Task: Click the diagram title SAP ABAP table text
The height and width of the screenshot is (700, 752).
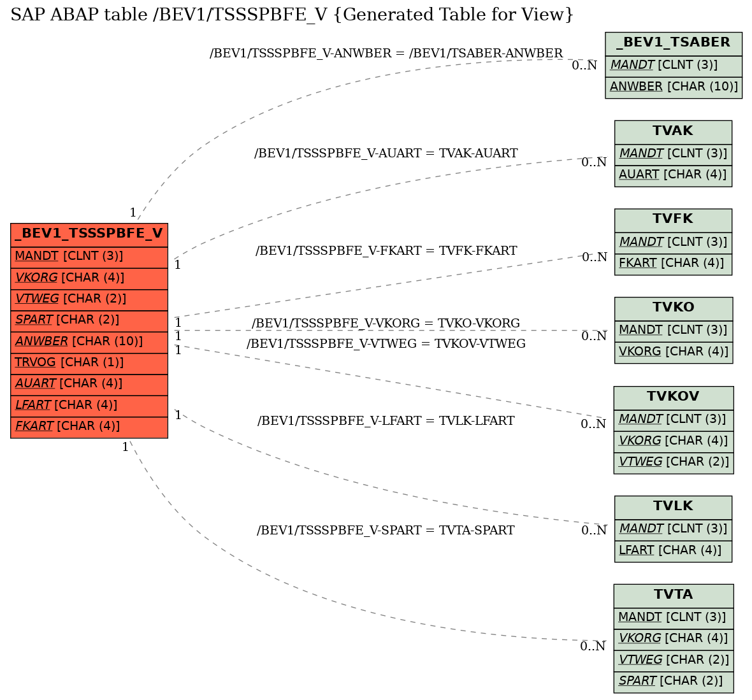Action: 292,15
